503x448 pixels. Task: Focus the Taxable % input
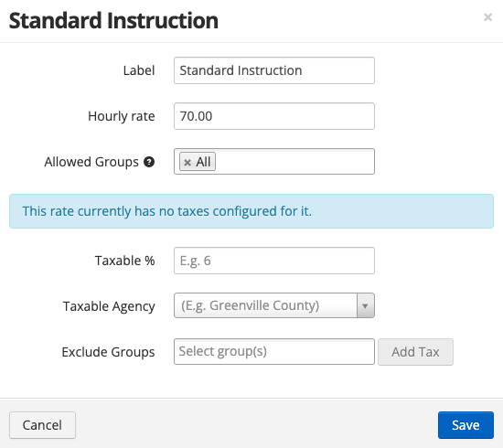coord(274,261)
